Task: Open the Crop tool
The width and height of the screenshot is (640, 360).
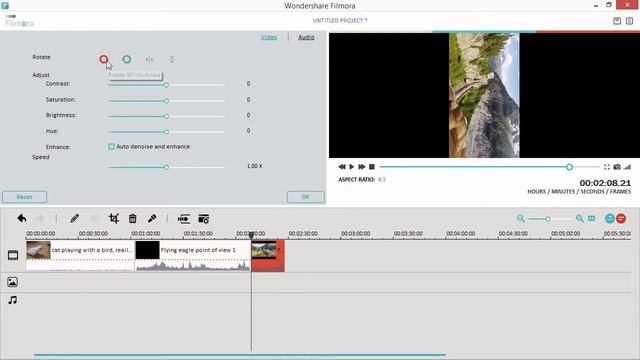Action: coord(114,218)
